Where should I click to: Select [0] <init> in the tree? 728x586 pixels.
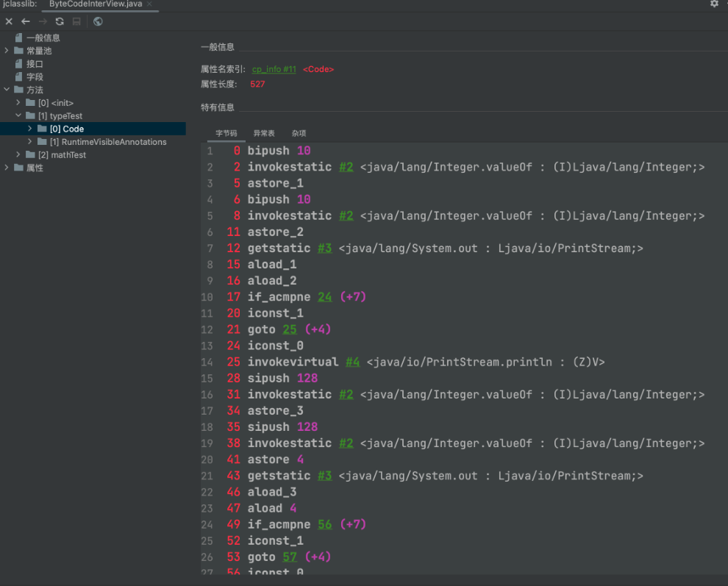click(x=56, y=103)
